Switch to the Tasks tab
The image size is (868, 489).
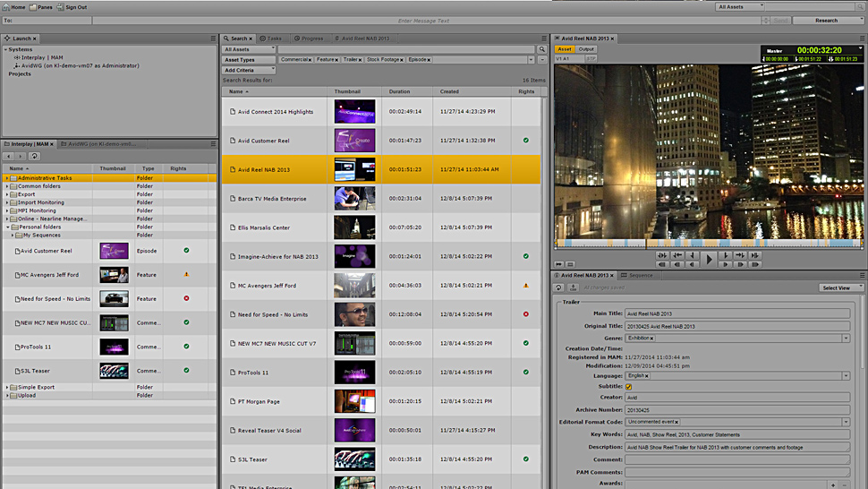(x=274, y=39)
